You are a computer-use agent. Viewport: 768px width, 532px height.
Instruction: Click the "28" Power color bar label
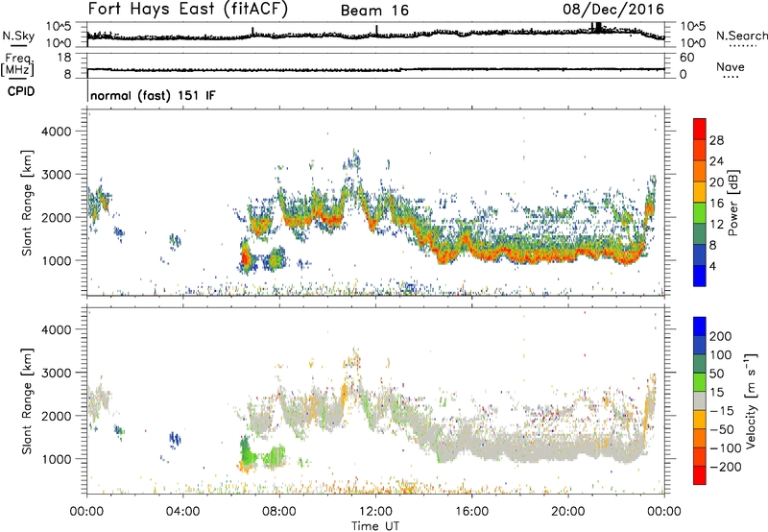point(716,140)
